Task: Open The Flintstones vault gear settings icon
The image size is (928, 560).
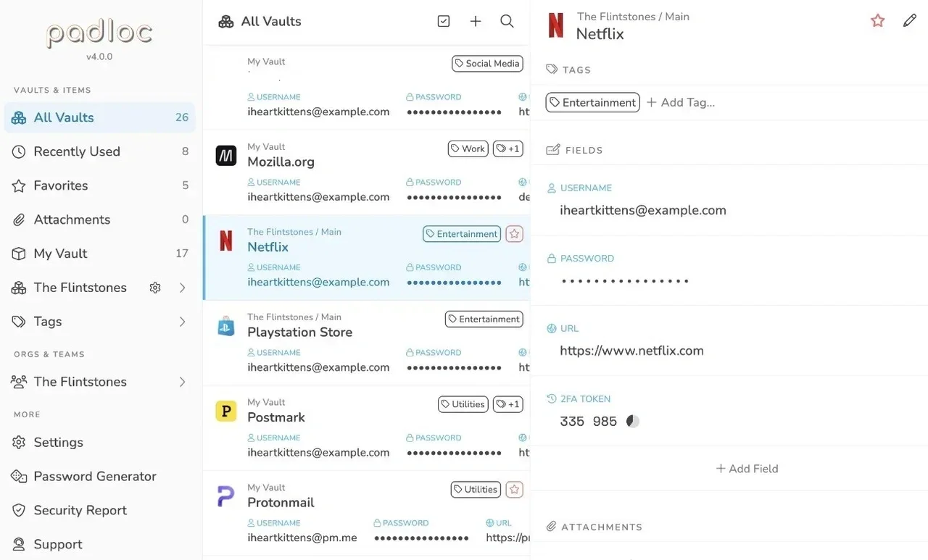Action: coord(155,288)
